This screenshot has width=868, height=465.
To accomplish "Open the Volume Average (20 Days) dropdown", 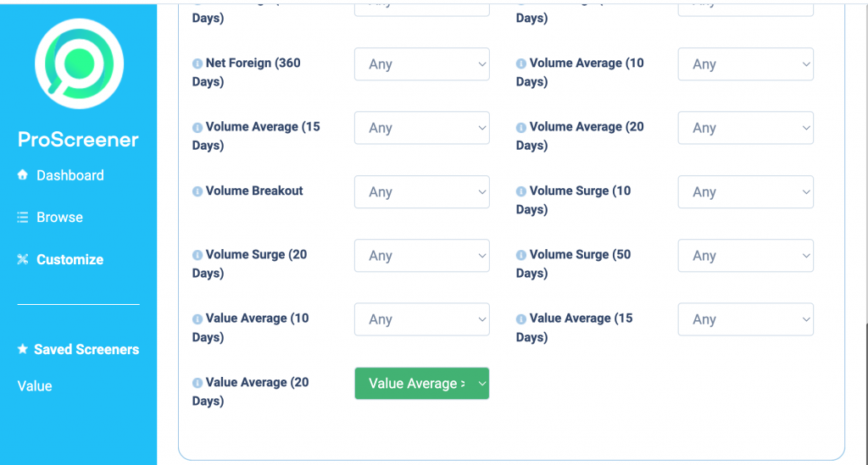I will (746, 128).
